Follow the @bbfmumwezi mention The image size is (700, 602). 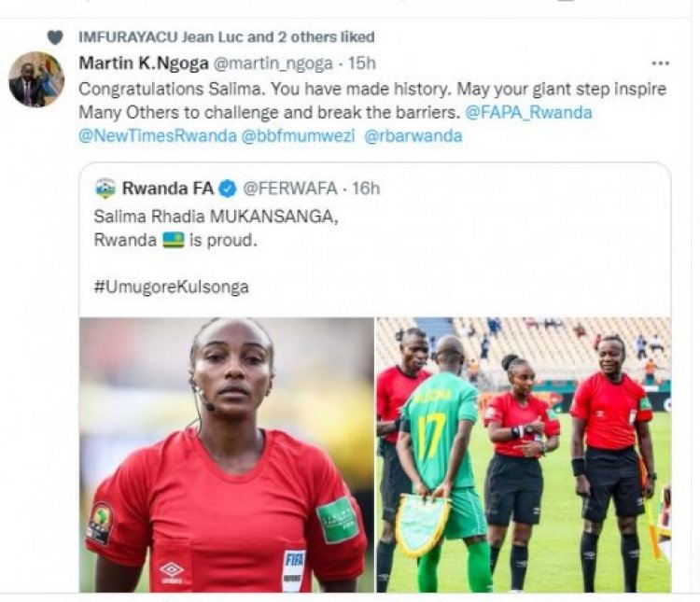click(x=298, y=135)
